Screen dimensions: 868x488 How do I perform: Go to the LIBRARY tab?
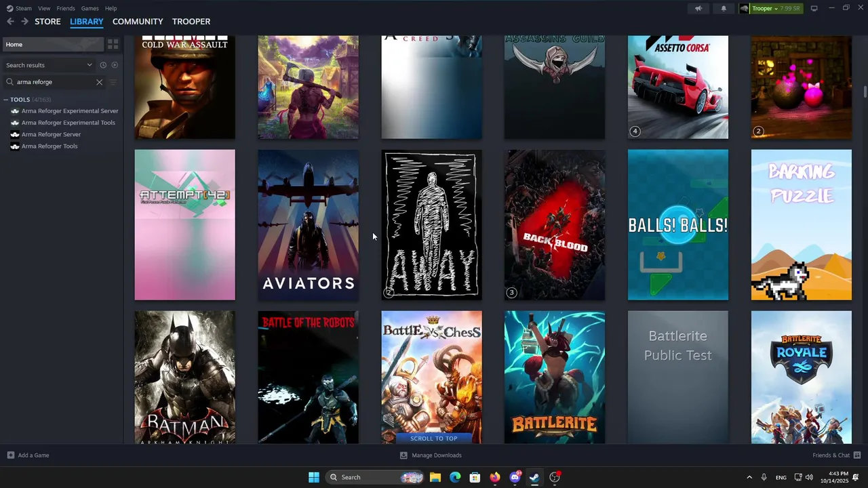87,22
